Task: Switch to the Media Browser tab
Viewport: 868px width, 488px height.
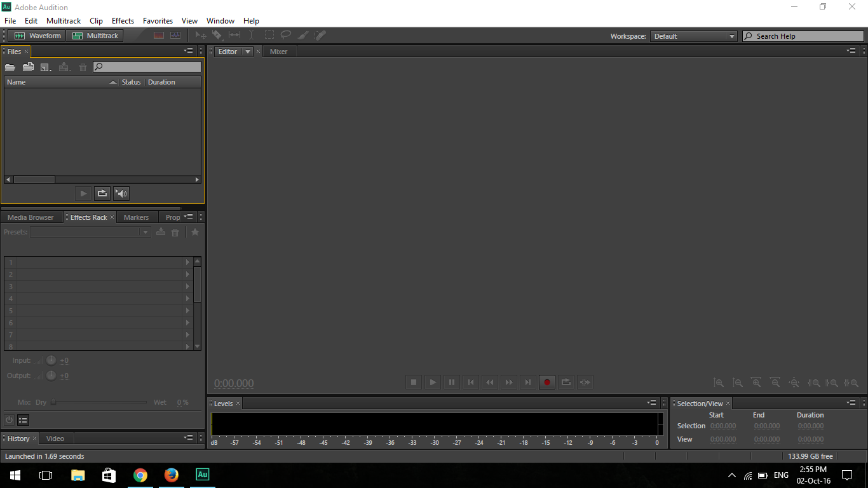Action: point(31,217)
